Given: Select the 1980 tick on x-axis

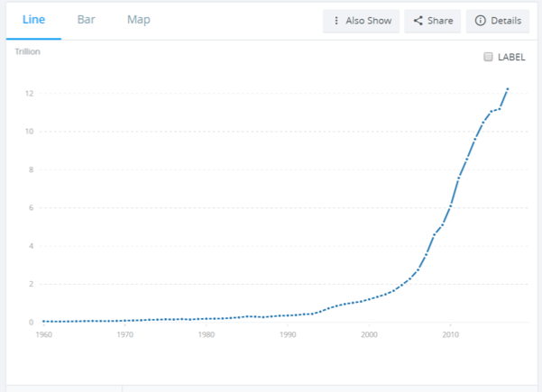Looking at the screenshot, I should (207, 335).
